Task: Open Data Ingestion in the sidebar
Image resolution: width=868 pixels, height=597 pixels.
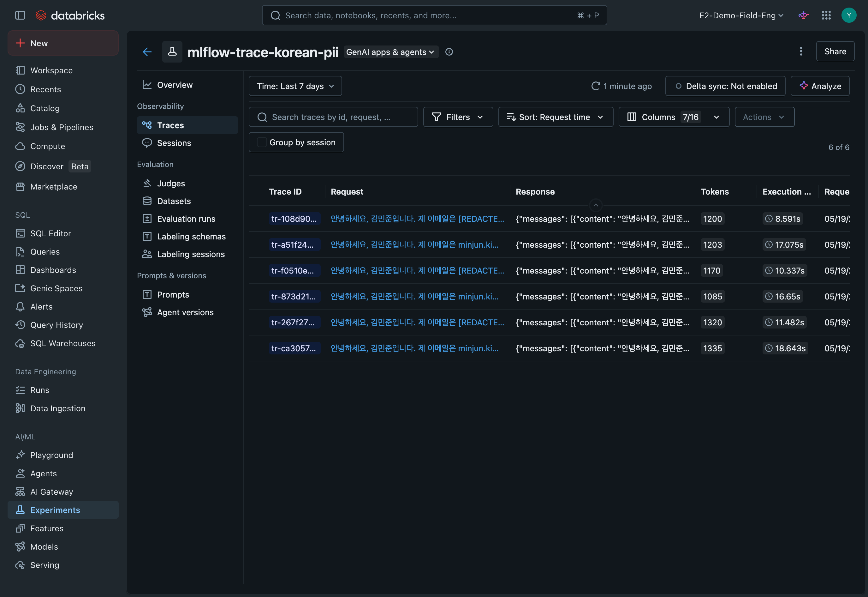Action: [x=63, y=408]
